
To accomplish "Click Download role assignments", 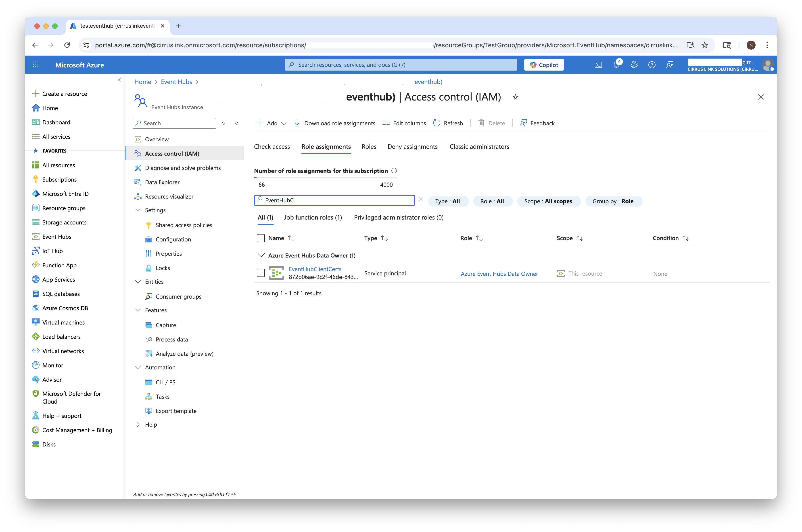I will [x=335, y=123].
